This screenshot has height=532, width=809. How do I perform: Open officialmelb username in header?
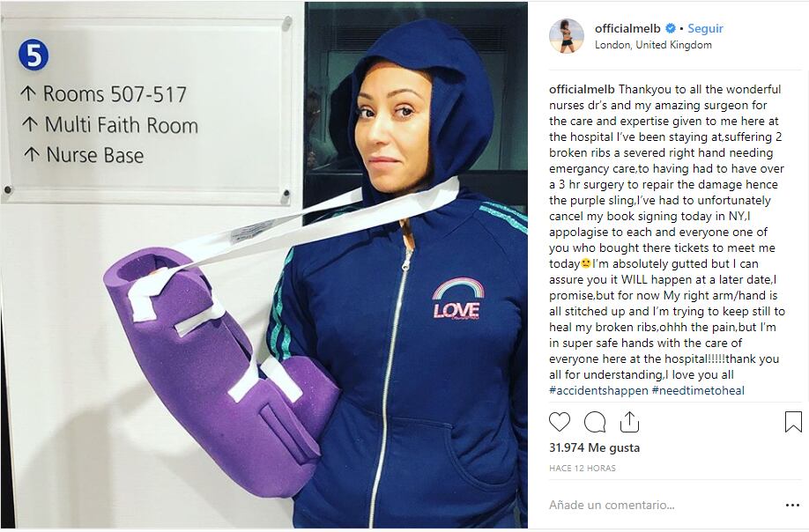point(627,28)
